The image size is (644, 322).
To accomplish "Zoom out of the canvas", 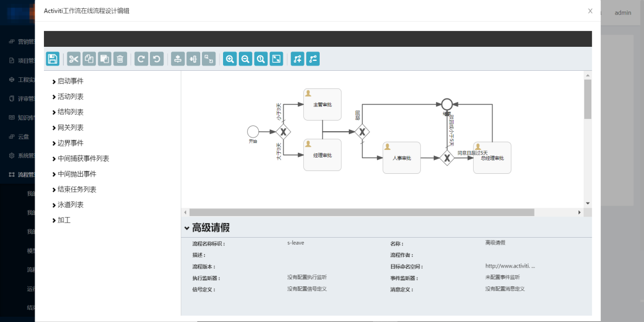I will (245, 59).
